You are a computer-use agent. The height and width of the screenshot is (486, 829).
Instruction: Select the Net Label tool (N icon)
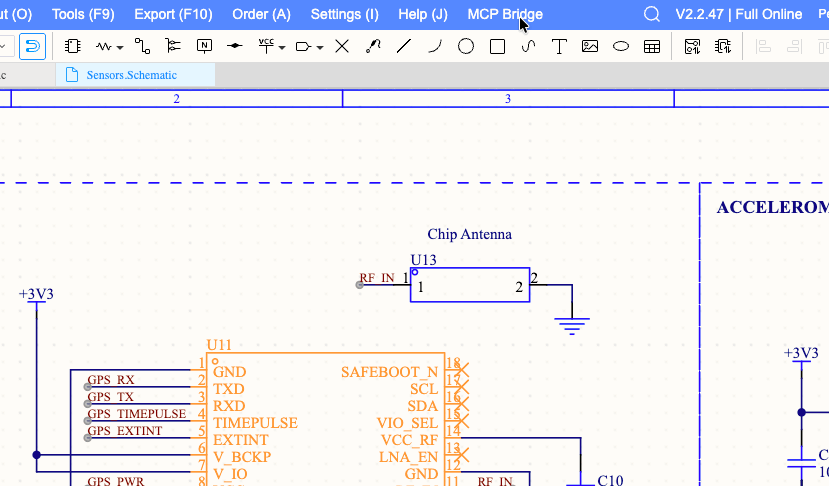(x=204, y=47)
